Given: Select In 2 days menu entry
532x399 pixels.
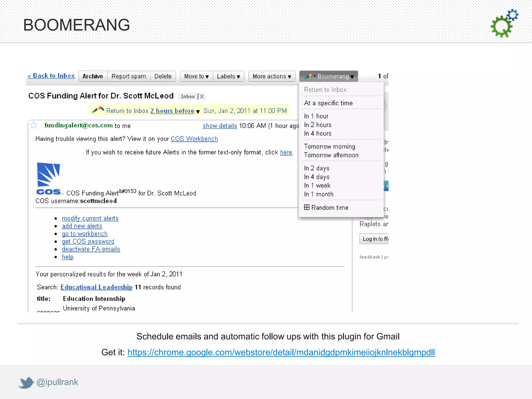Looking at the screenshot, I should point(317,168).
